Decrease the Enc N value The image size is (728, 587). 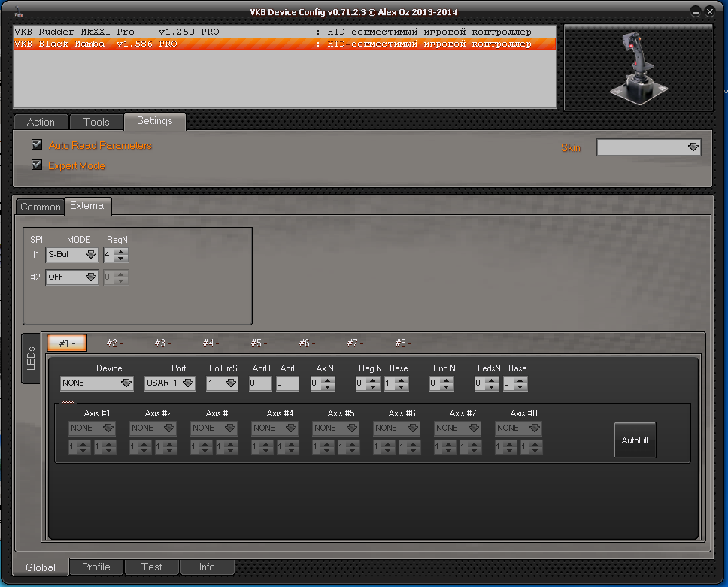447,387
